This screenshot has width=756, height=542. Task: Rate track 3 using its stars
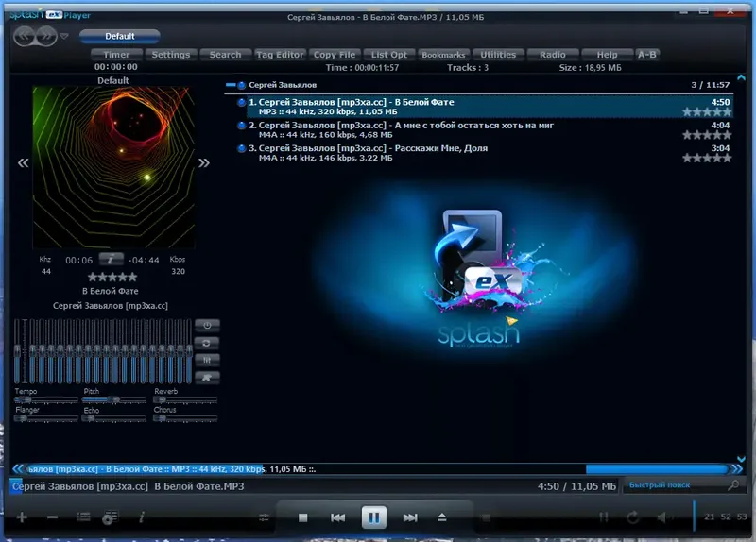tap(707, 159)
